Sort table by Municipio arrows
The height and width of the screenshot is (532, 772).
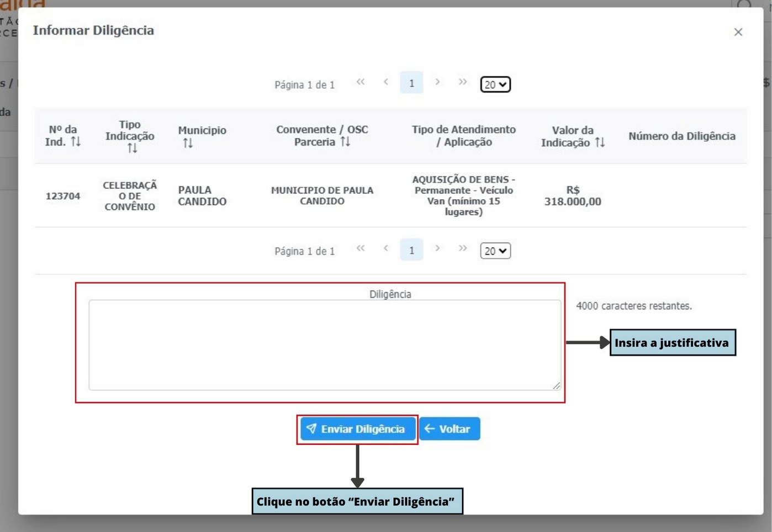coord(188,143)
